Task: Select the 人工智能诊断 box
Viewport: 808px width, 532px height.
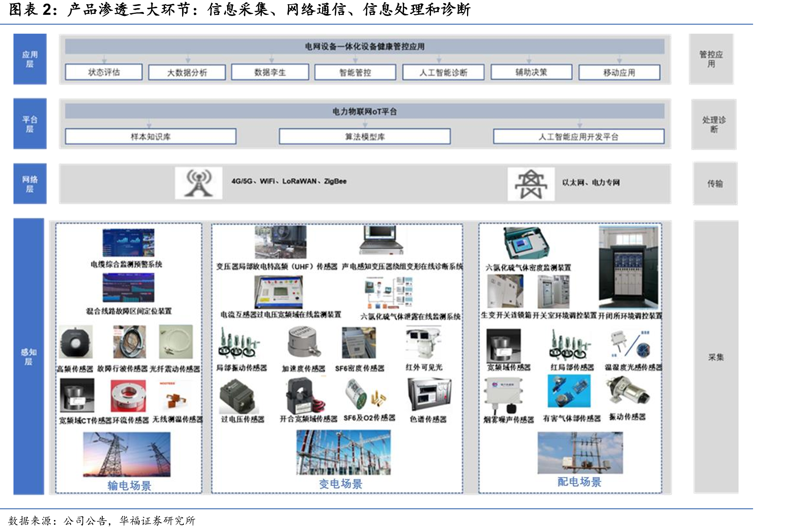Action: click(x=443, y=73)
